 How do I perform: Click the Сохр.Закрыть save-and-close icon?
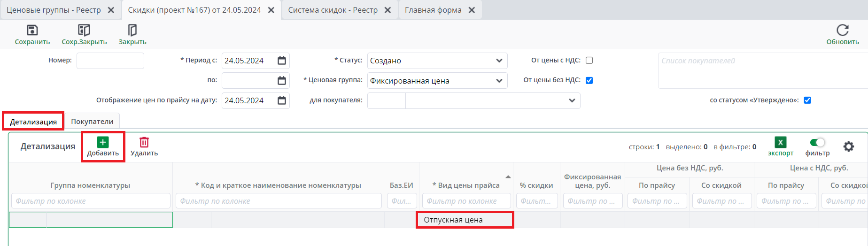tap(84, 31)
